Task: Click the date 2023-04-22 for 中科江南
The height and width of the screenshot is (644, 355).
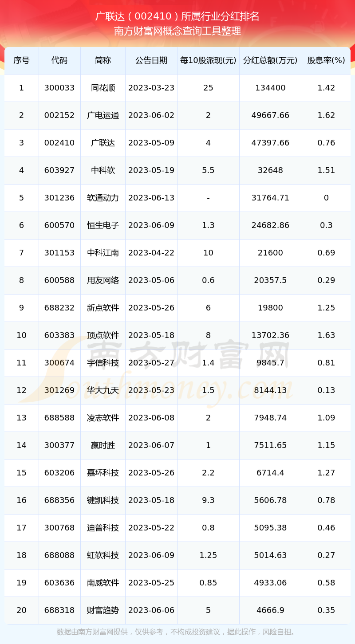Action: (x=151, y=253)
